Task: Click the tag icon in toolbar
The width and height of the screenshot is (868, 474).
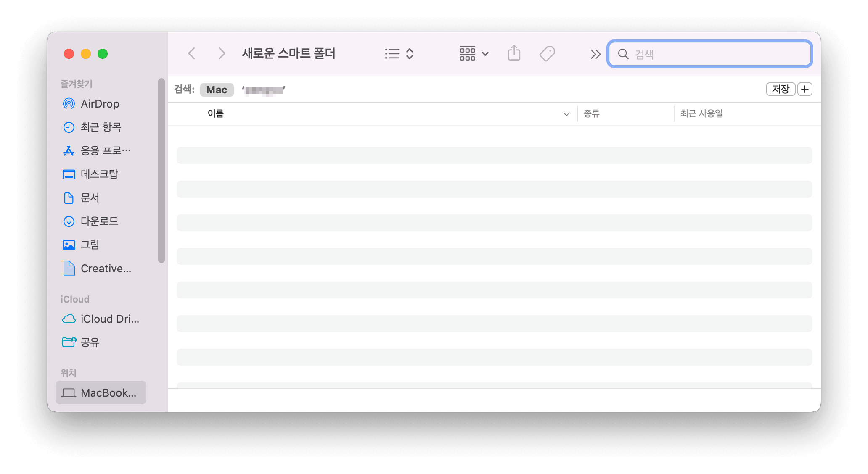Action: (x=547, y=54)
